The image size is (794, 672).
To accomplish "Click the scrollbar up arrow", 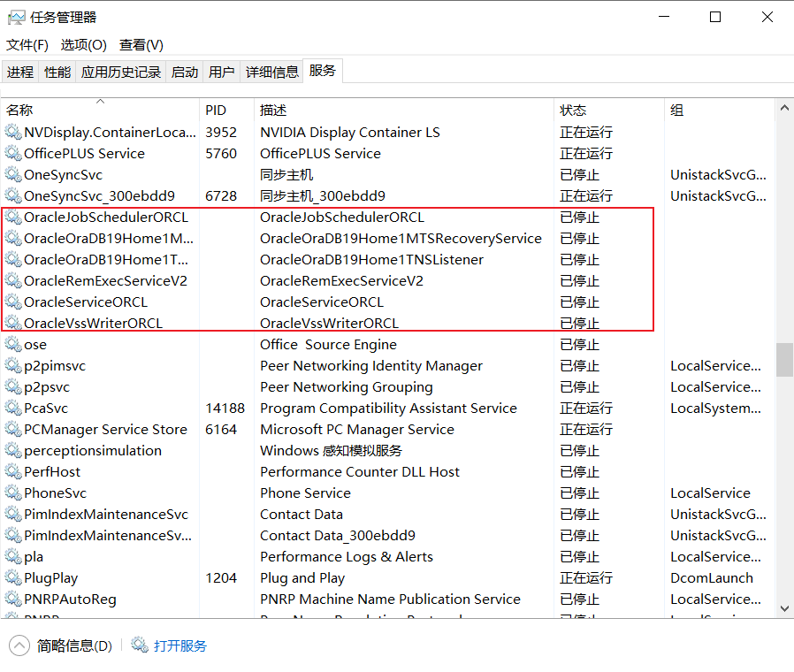I will (x=784, y=107).
